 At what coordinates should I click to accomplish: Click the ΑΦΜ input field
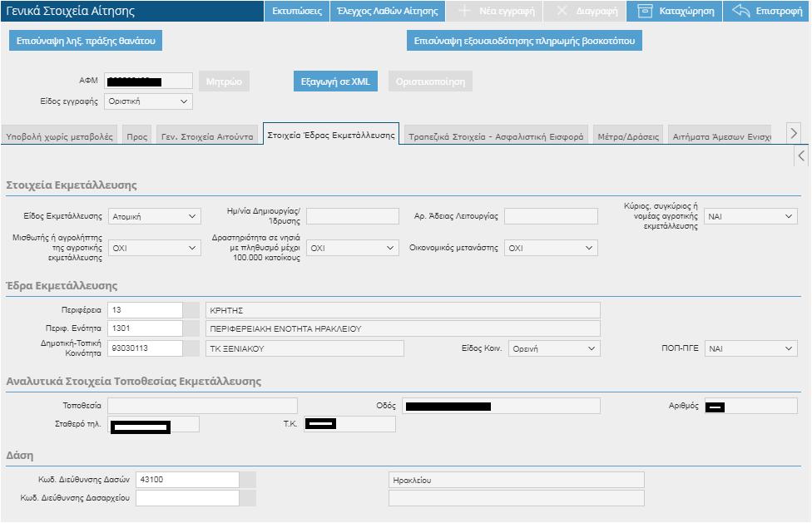[149, 81]
